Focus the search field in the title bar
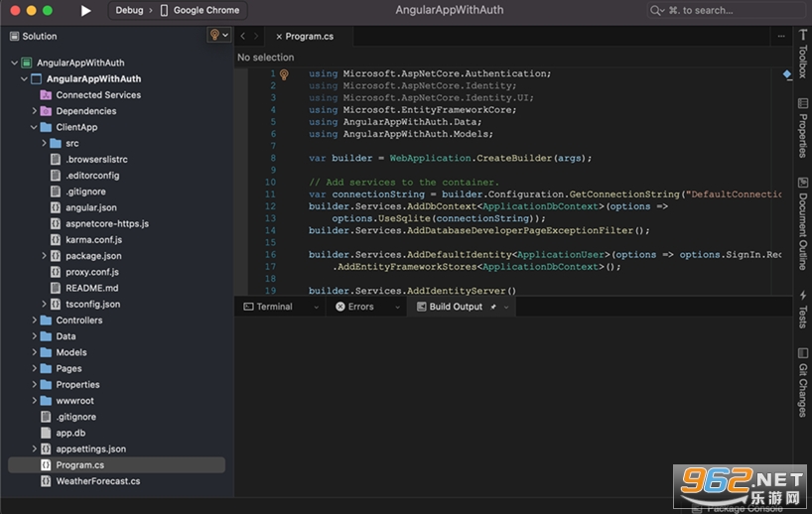 point(725,10)
